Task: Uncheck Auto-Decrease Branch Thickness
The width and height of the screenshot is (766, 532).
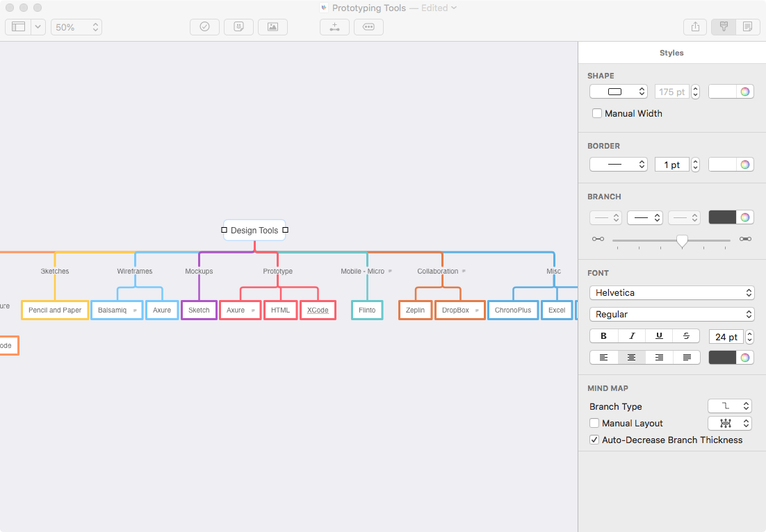Action: coord(594,440)
